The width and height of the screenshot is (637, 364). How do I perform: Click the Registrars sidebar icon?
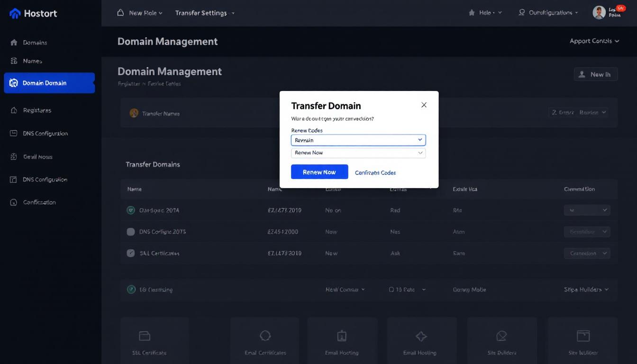(x=14, y=110)
